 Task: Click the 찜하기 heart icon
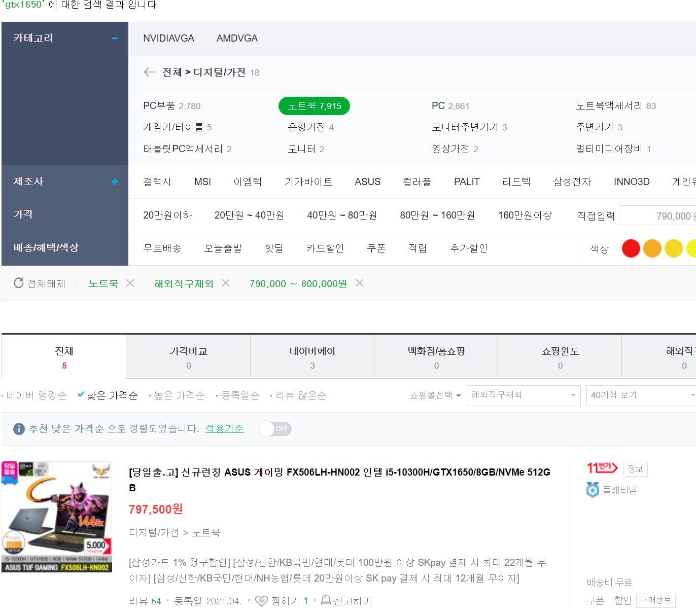[261, 601]
